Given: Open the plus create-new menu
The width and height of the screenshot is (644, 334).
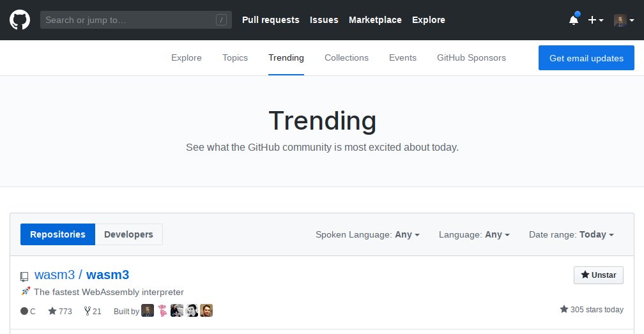Looking at the screenshot, I should 595,20.
